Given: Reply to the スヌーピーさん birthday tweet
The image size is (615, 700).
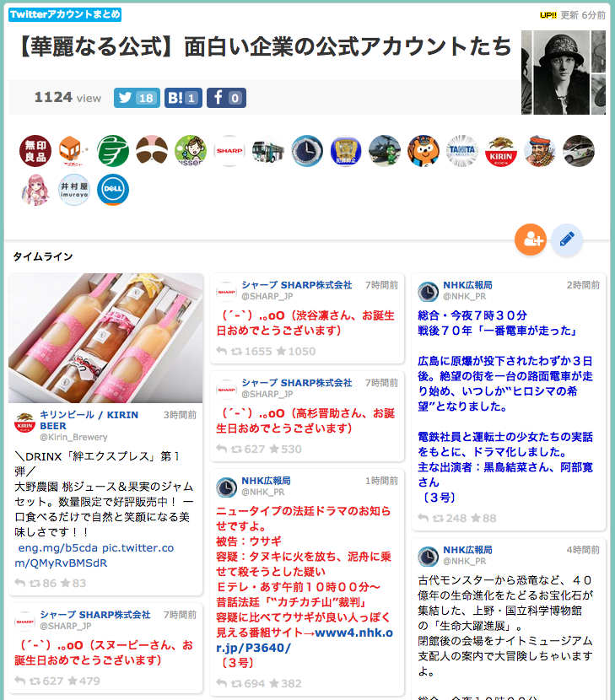Looking at the screenshot, I should pos(19,681).
